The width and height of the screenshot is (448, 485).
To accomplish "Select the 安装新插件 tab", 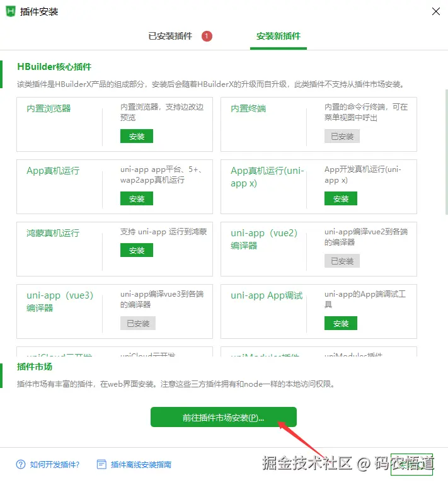I will point(278,36).
